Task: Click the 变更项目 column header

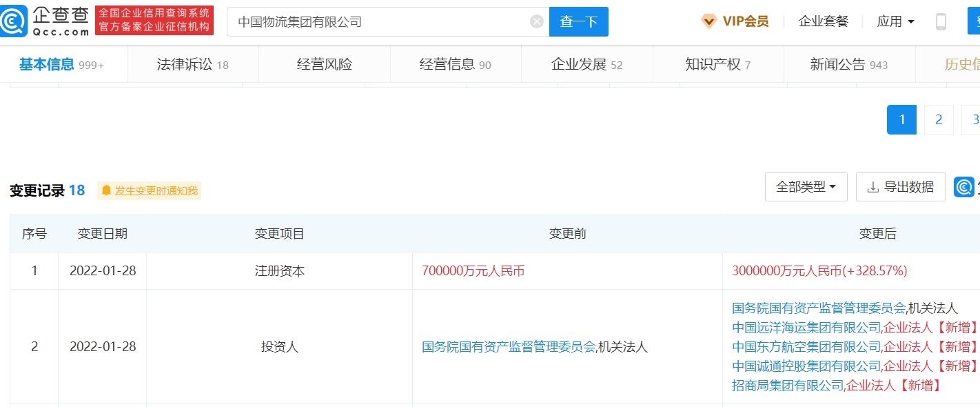Action: coord(280,234)
